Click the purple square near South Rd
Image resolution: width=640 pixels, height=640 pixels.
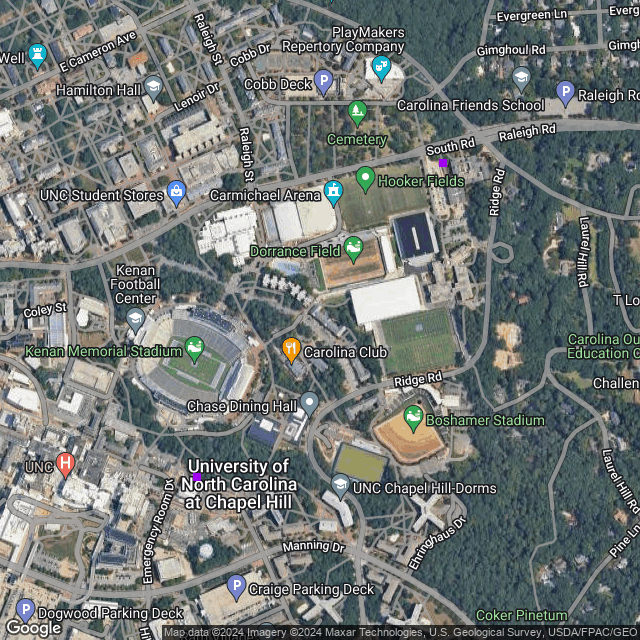(443, 163)
